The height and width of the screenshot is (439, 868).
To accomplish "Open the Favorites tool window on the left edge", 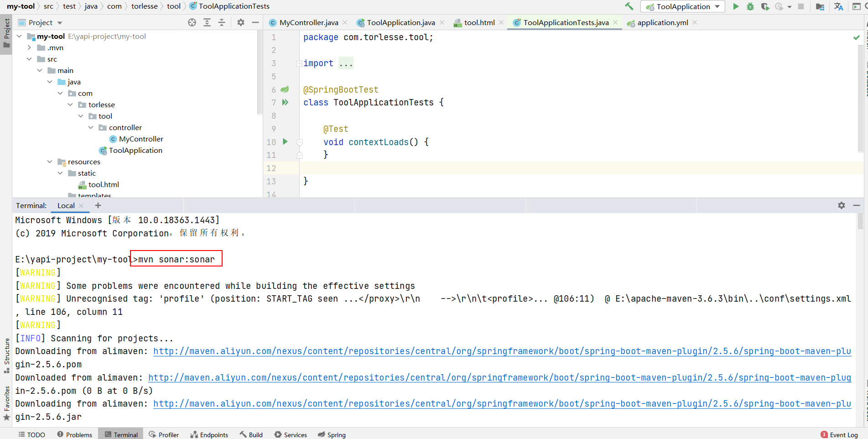I will 6,403.
